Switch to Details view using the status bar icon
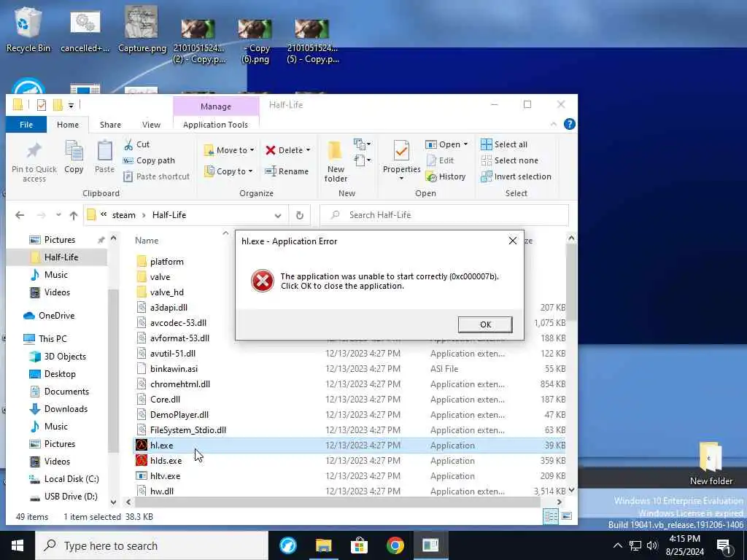747x560 pixels. (551, 516)
